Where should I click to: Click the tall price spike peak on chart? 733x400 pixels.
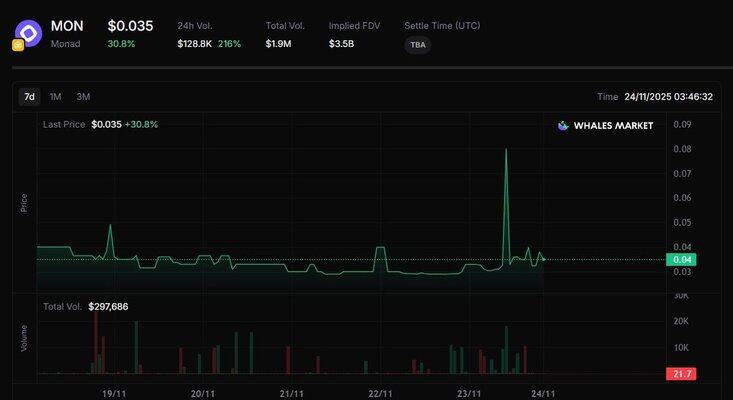[x=506, y=149]
